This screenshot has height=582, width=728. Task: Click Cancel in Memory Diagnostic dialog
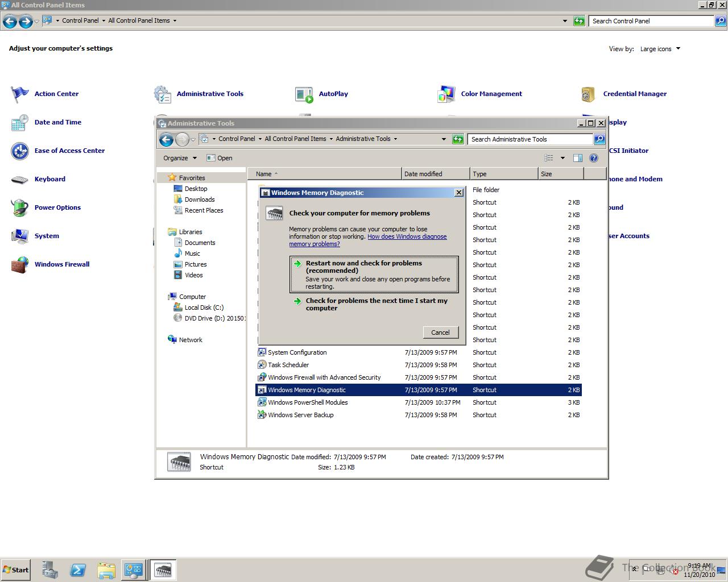(440, 332)
